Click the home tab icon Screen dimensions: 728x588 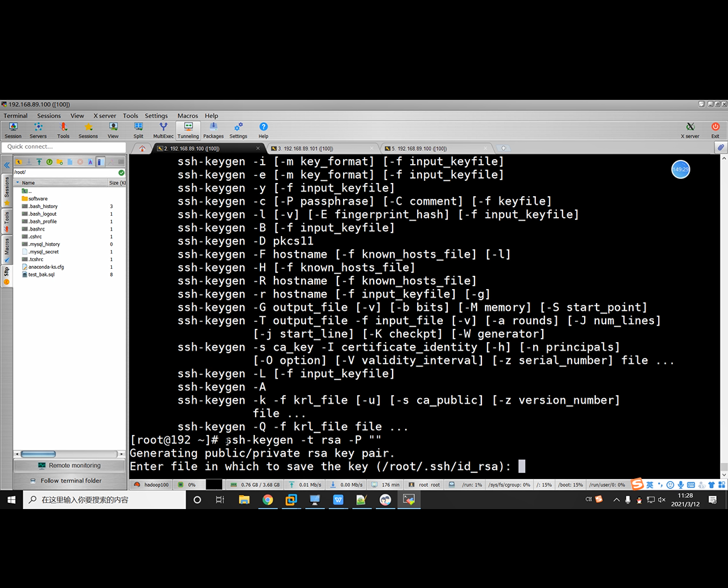tap(142, 149)
